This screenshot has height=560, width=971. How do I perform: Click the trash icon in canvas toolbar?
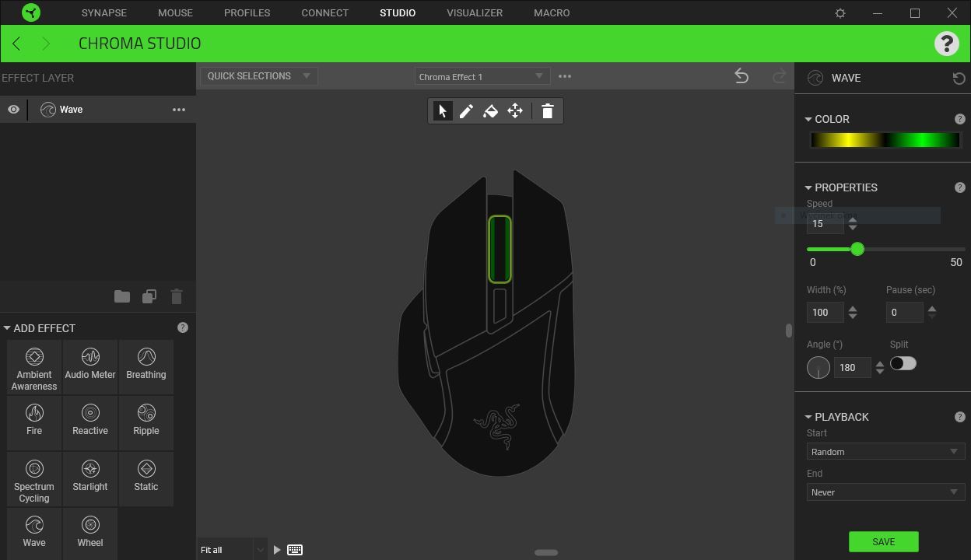pyautogui.click(x=547, y=111)
